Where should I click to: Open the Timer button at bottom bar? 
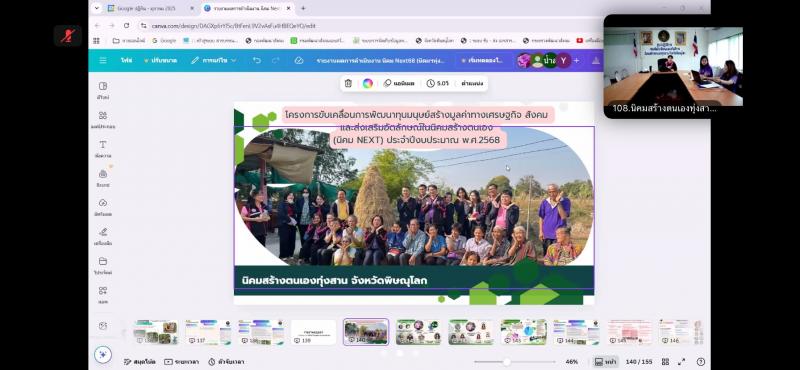point(226,361)
